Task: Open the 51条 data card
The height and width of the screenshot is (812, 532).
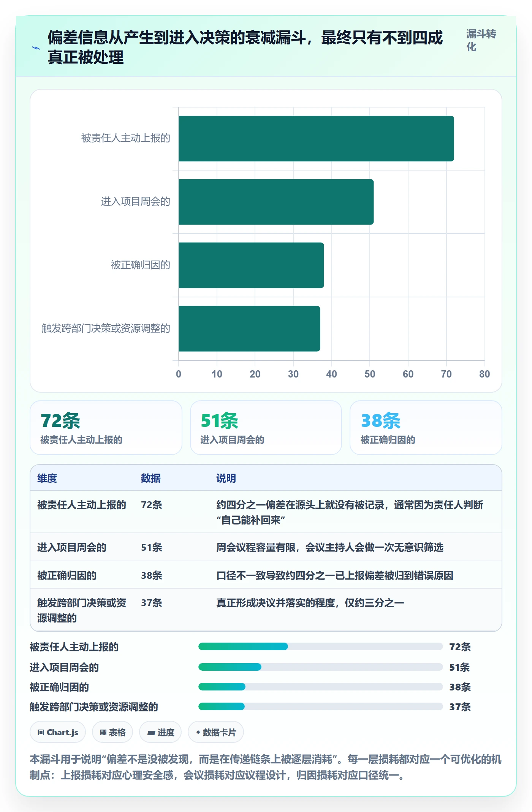Action: tap(266, 428)
